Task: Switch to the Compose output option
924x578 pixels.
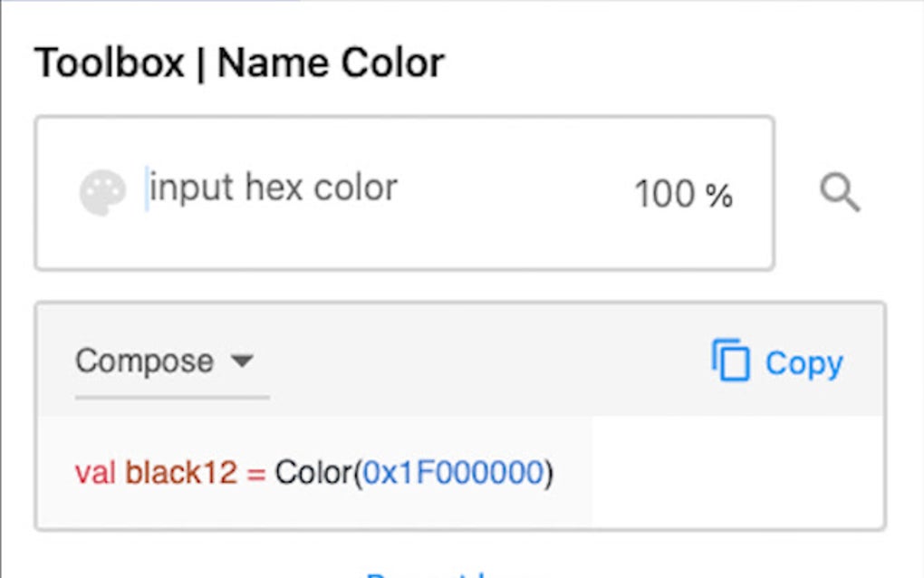Action: tap(145, 361)
